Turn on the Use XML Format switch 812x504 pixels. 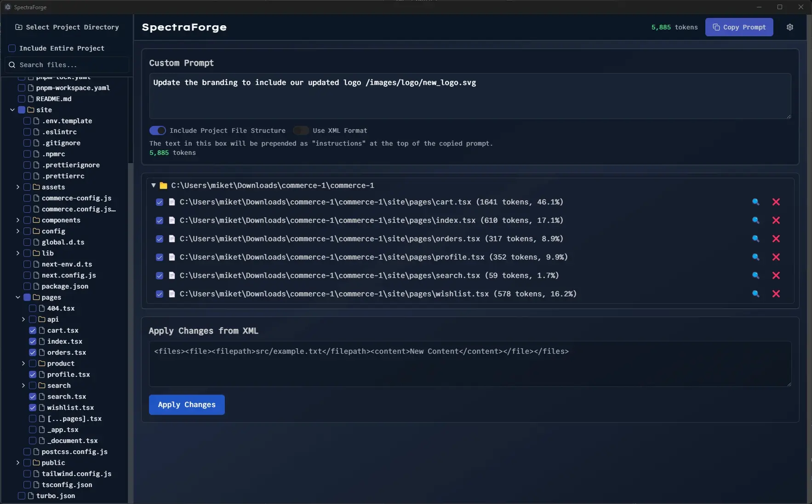pyautogui.click(x=301, y=130)
